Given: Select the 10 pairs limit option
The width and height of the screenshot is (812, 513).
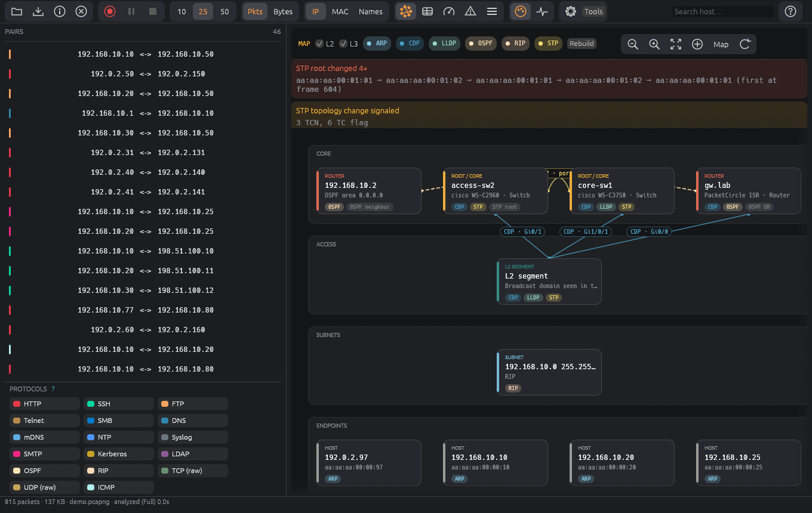Looking at the screenshot, I should [x=182, y=11].
